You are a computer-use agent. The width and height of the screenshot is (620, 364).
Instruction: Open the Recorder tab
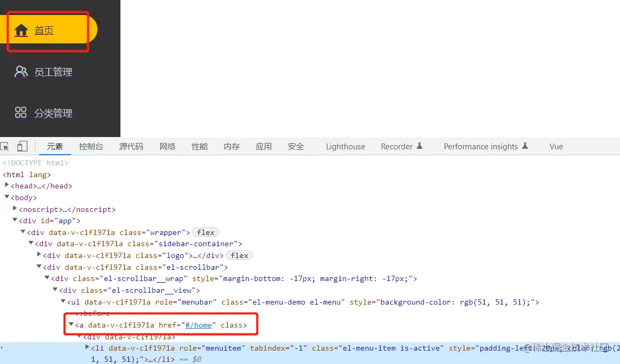click(397, 147)
